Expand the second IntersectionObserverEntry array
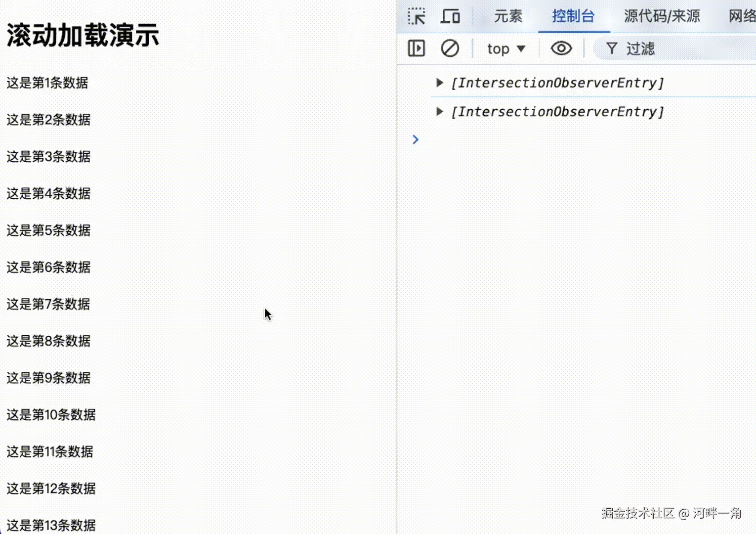This screenshot has height=534, width=756. coord(440,111)
